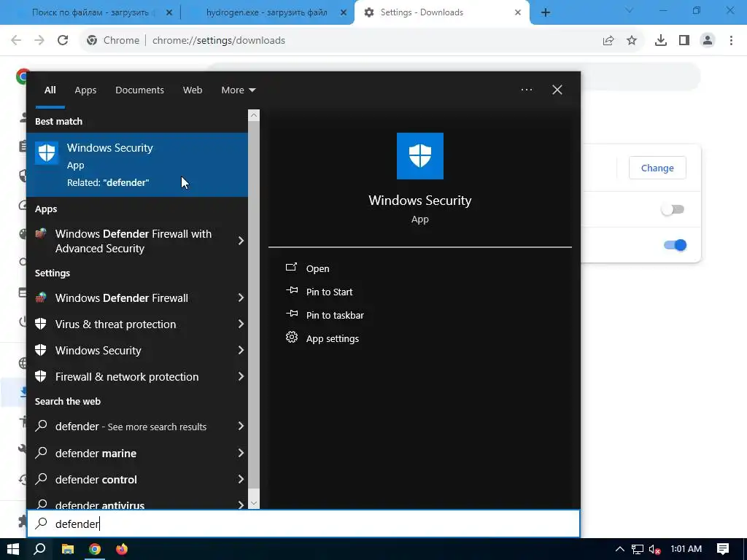Viewport: 747px width, 560px height.
Task: Go forward in Chrome
Action: (39, 41)
